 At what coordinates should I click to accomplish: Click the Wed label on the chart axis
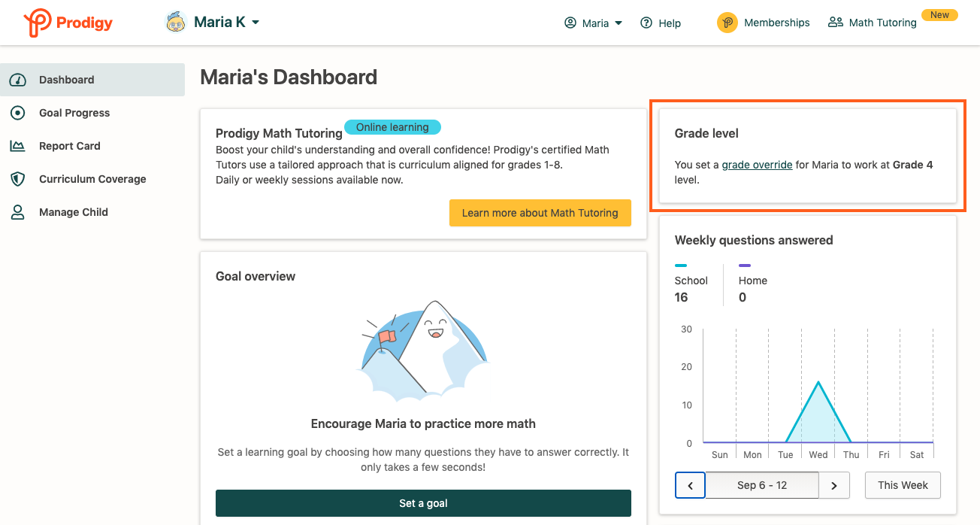[x=818, y=454]
